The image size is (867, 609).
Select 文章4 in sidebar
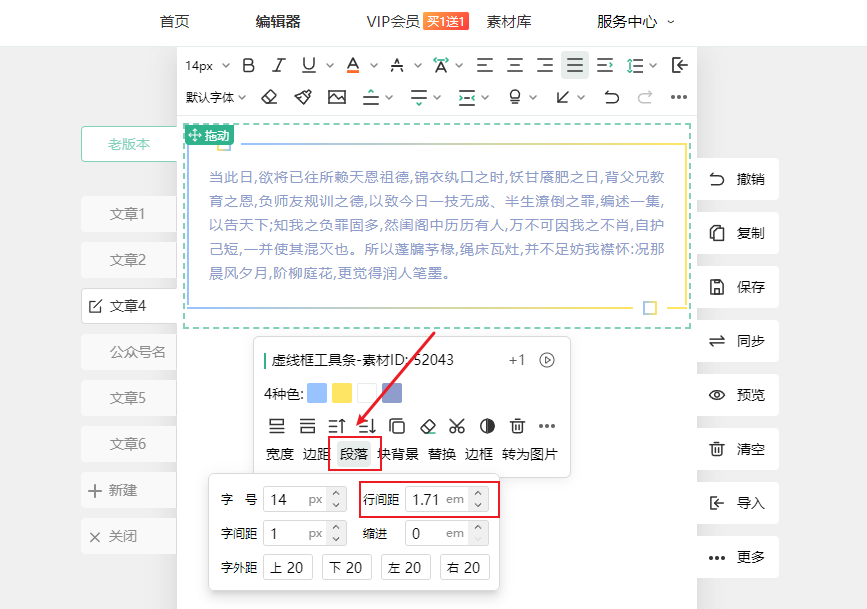pyautogui.click(x=128, y=306)
